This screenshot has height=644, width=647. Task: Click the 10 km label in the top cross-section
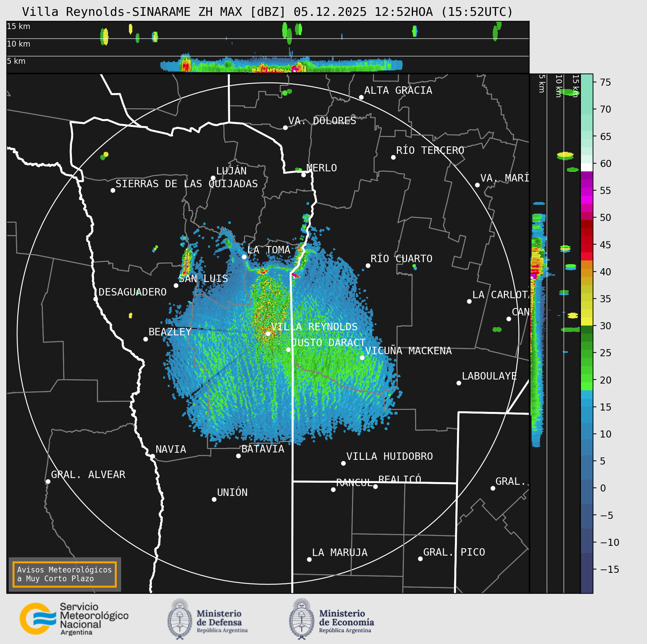(x=19, y=44)
